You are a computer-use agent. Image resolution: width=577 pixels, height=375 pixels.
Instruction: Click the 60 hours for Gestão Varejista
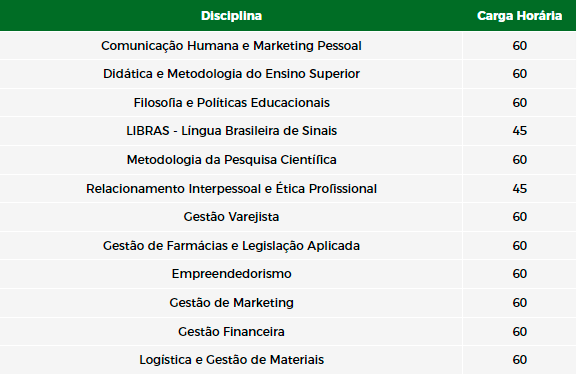click(x=520, y=217)
